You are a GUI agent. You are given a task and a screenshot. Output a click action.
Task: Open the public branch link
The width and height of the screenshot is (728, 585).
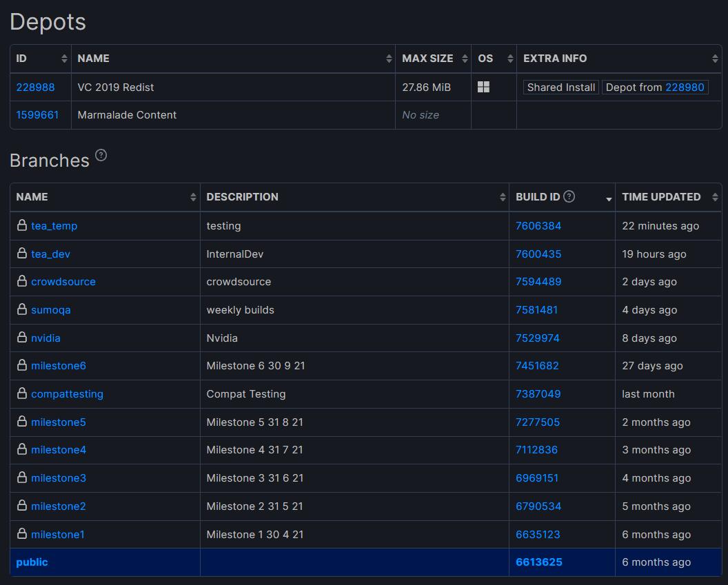(32, 562)
